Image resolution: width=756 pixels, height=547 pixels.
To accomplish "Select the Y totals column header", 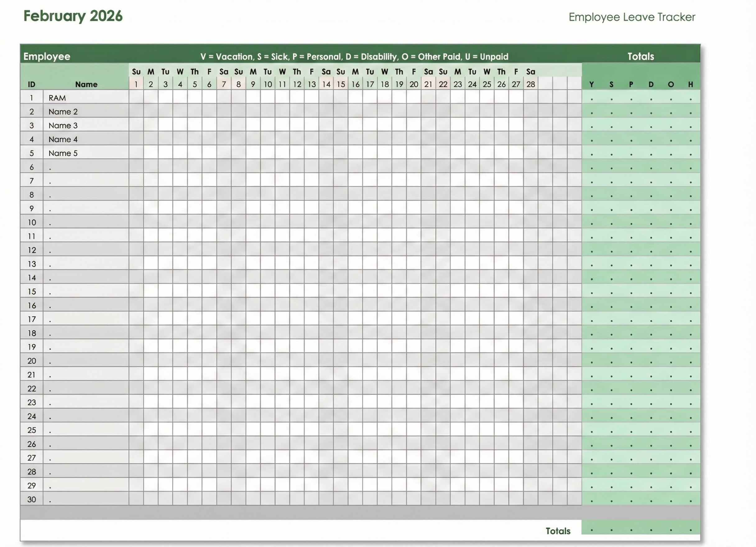I will coord(592,84).
